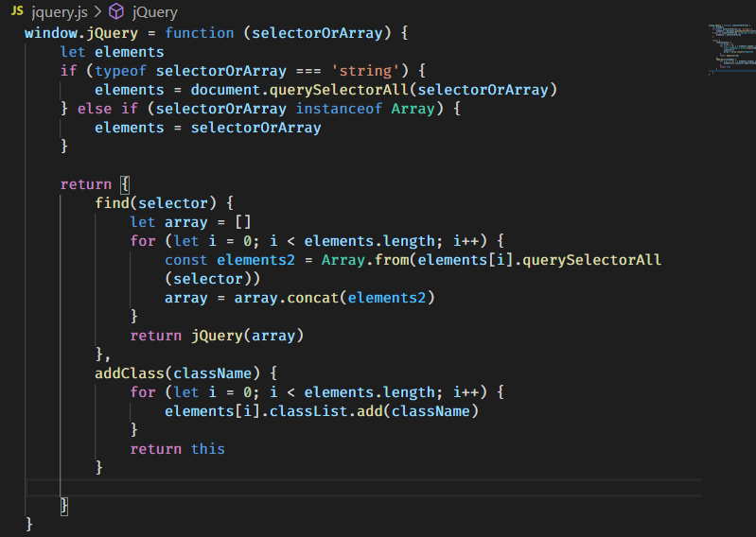Click 'elements = selectorOrArray' assignment line

point(208,129)
